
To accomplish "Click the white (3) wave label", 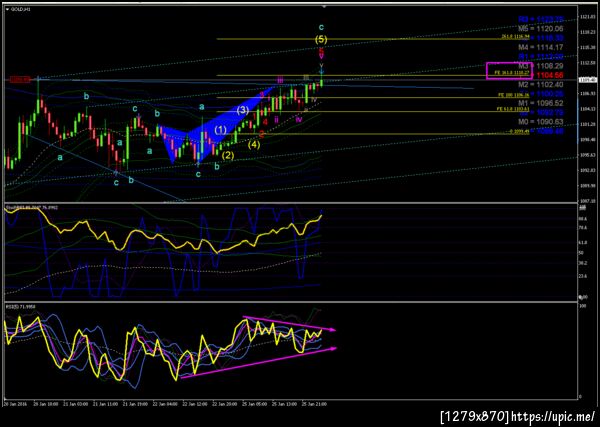I will click(243, 111).
